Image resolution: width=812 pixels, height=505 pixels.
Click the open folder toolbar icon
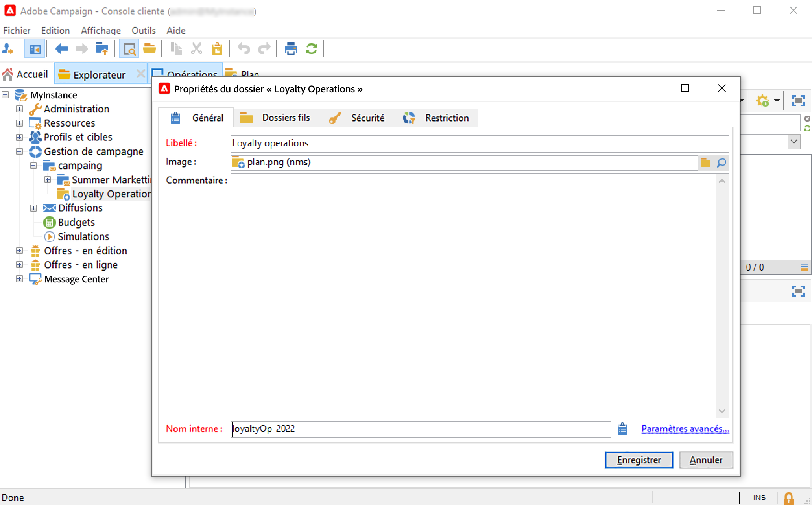coord(149,49)
